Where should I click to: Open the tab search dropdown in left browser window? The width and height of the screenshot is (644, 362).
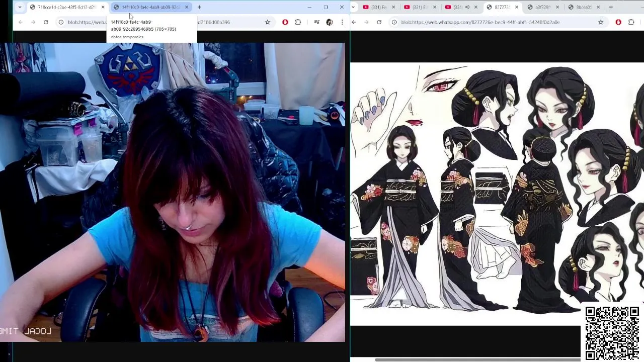coord(20,7)
